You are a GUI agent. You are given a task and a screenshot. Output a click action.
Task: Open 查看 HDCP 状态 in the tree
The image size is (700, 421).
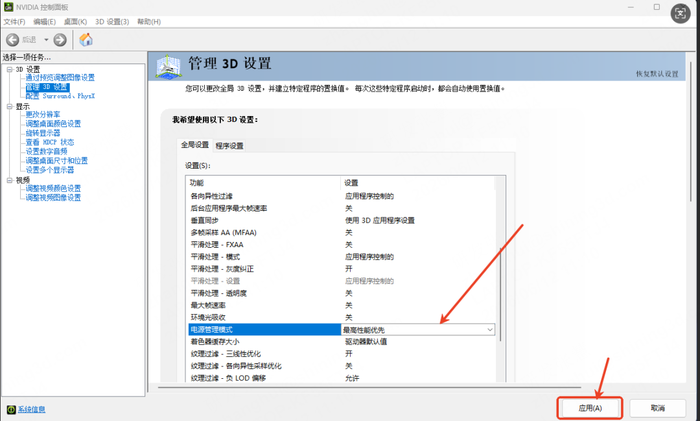point(50,142)
